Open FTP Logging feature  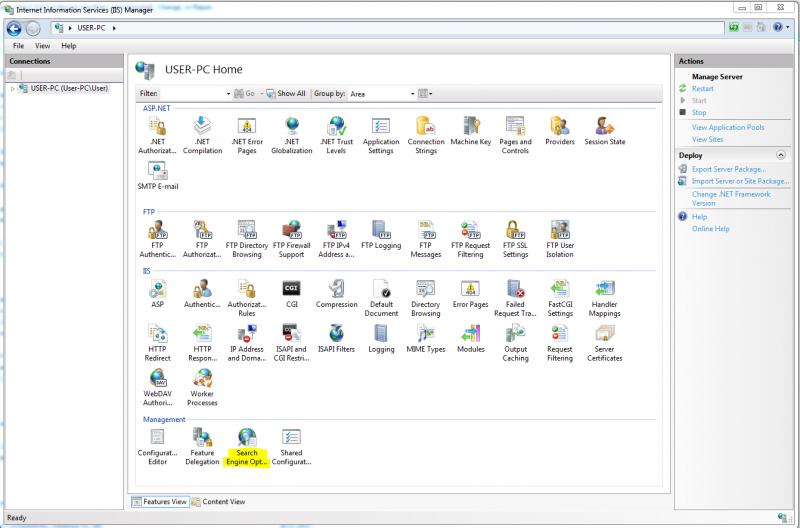[381, 235]
